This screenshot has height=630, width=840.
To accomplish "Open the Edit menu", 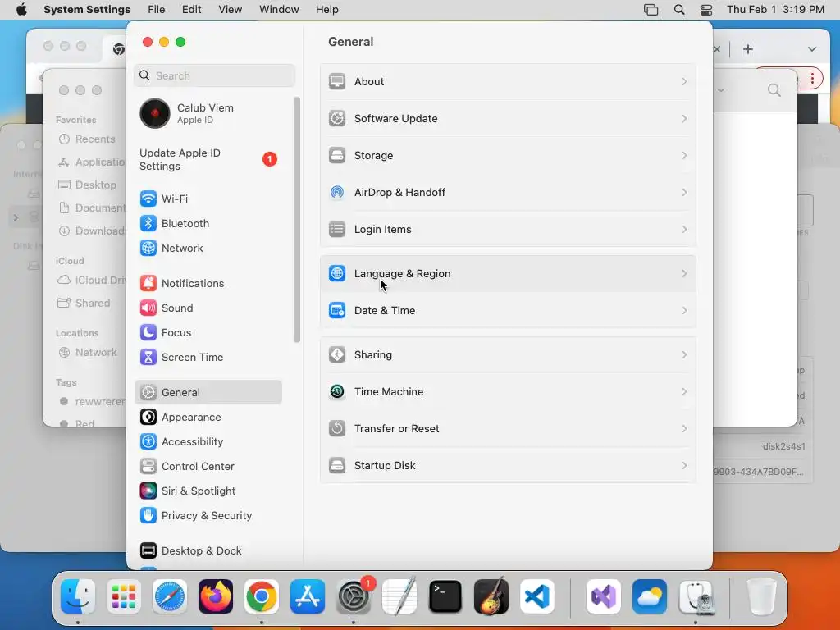I will coord(191,10).
